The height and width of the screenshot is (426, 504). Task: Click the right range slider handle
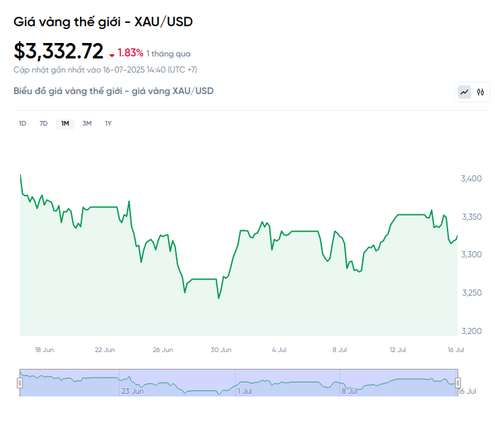[x=458, y=383]
